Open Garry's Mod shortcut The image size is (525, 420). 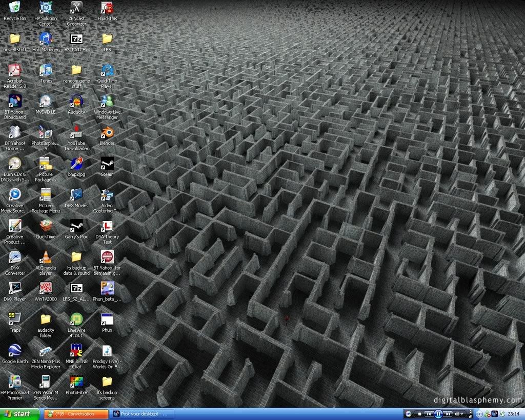click(x=76, y=226)
